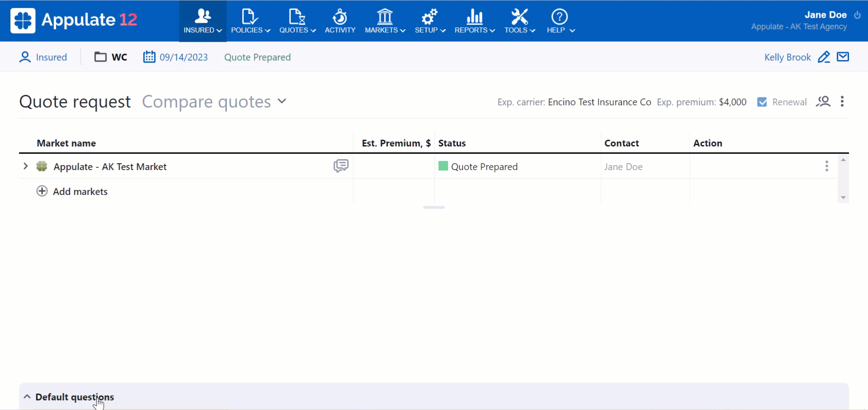Click the WC folder icon
Viewport: 868px width, 410px height.
[100, 57]
